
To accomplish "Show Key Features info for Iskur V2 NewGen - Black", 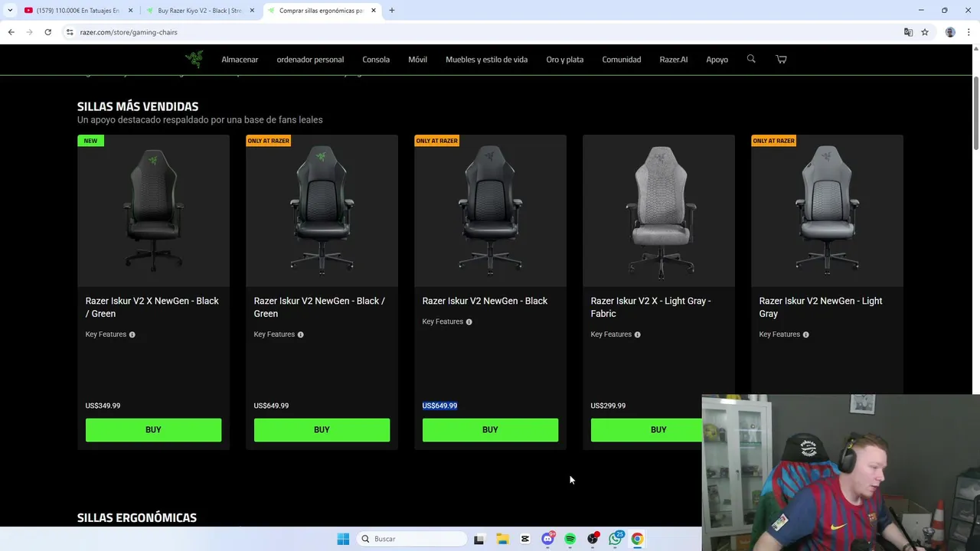I will click(x=469, y=322).
